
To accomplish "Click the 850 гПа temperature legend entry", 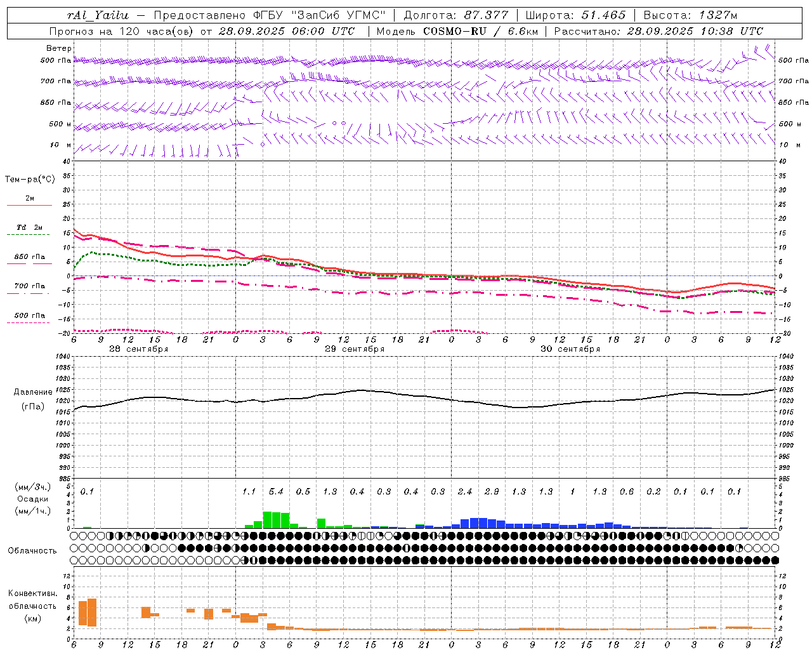I will coord(29,258).
